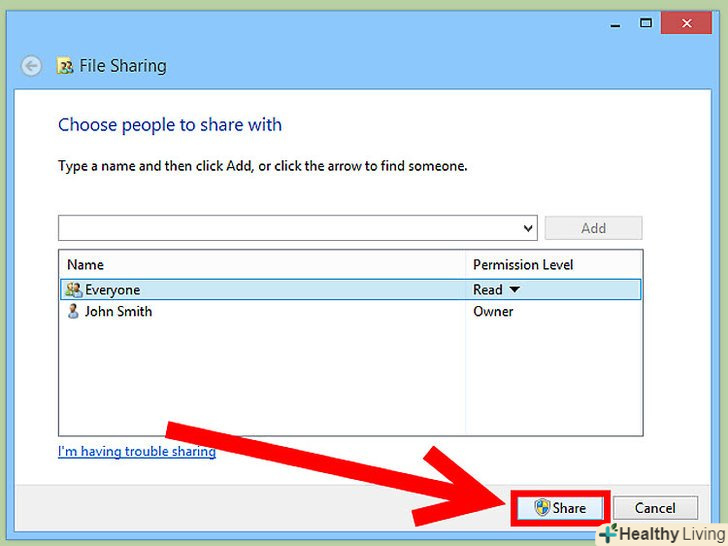Expand the find-someone dropdown arrow
The height and width of the screenshot is (546, 728).
[529, 228]
